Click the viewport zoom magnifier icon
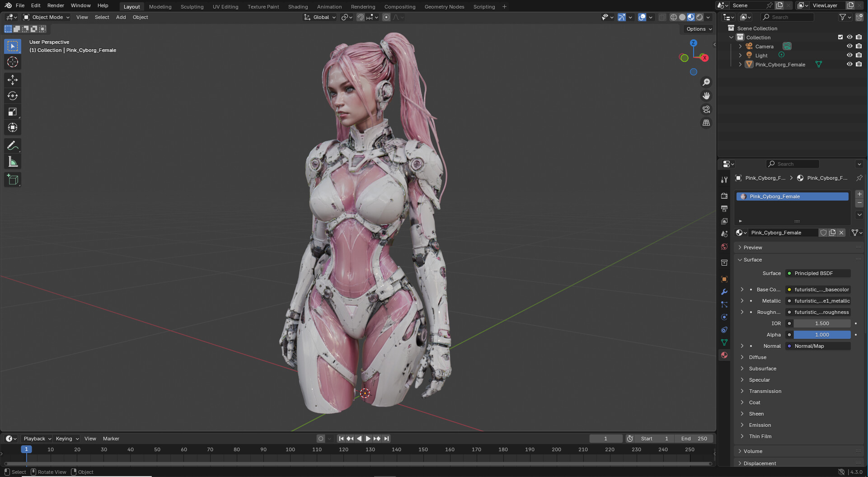The height and width of the screenshot is (477, 868). [x=706, y=82]
